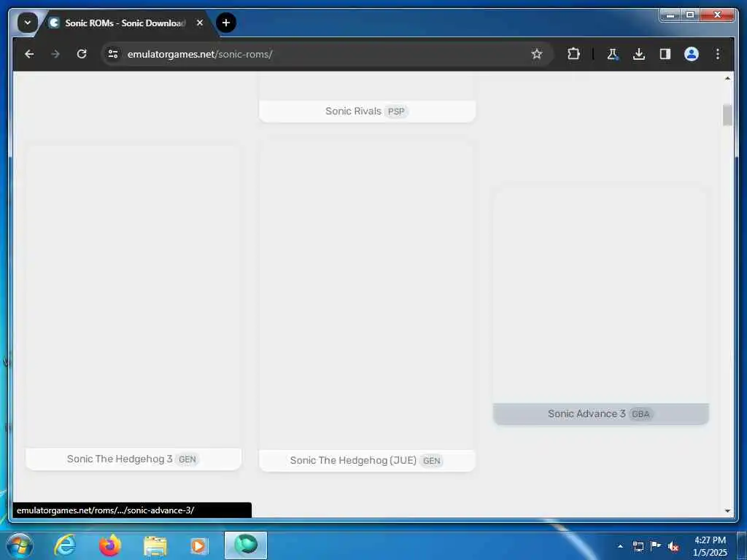Open the Windows Start menu
This screenshot has height=560, width=747.
pyautogui.click(x=20, y=545)
